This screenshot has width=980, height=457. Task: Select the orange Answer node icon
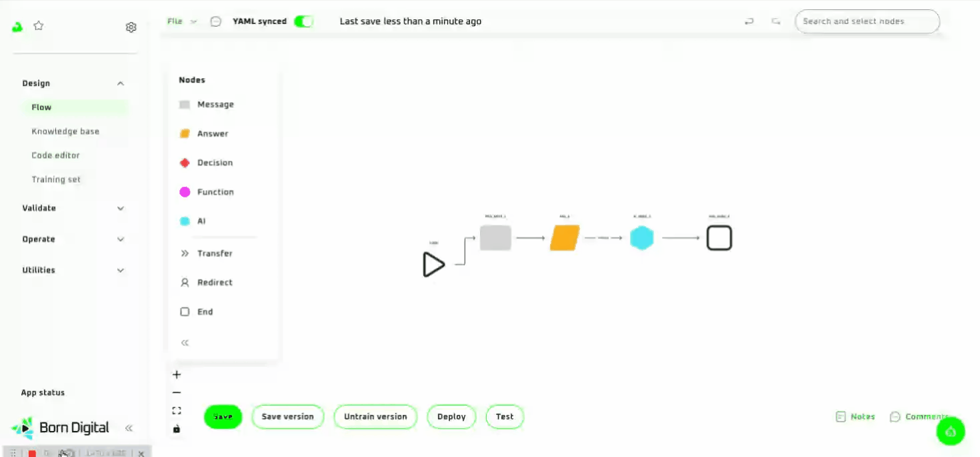(185, 133)
